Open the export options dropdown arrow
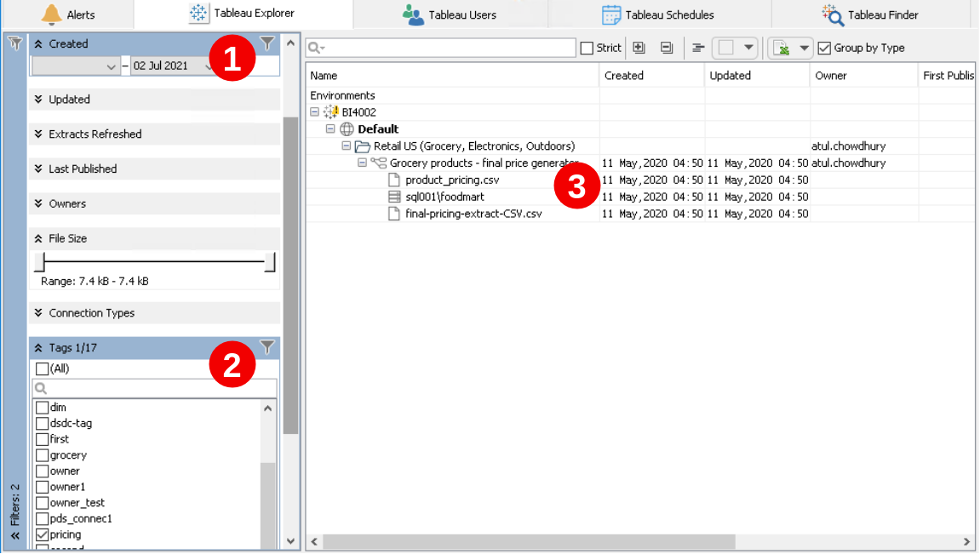Screen dimensions: 980x554 click(804, 48)
